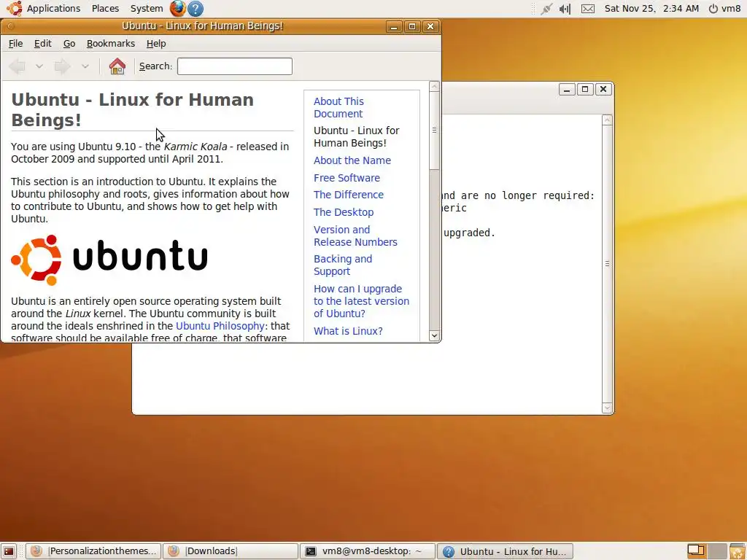747x560 pixels.
Task: Click the date and time clock
Action: point(651,9)
